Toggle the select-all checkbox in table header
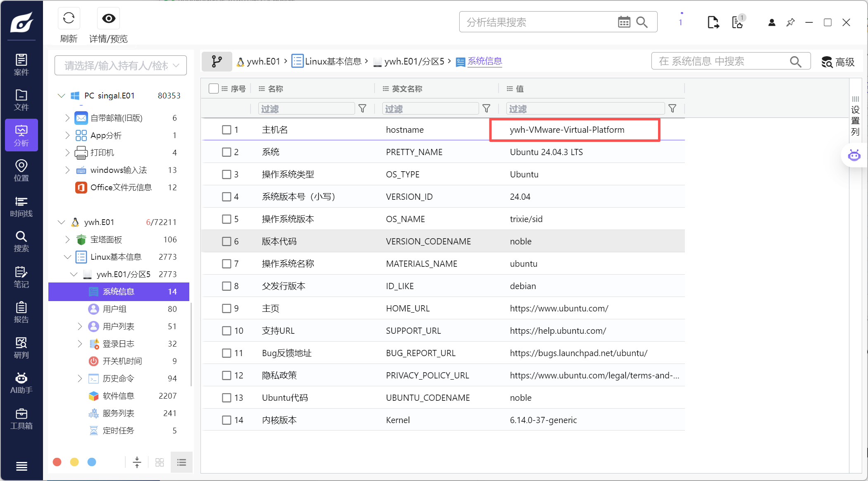Viewport: 868px width, 481px height. click(214, 89)
